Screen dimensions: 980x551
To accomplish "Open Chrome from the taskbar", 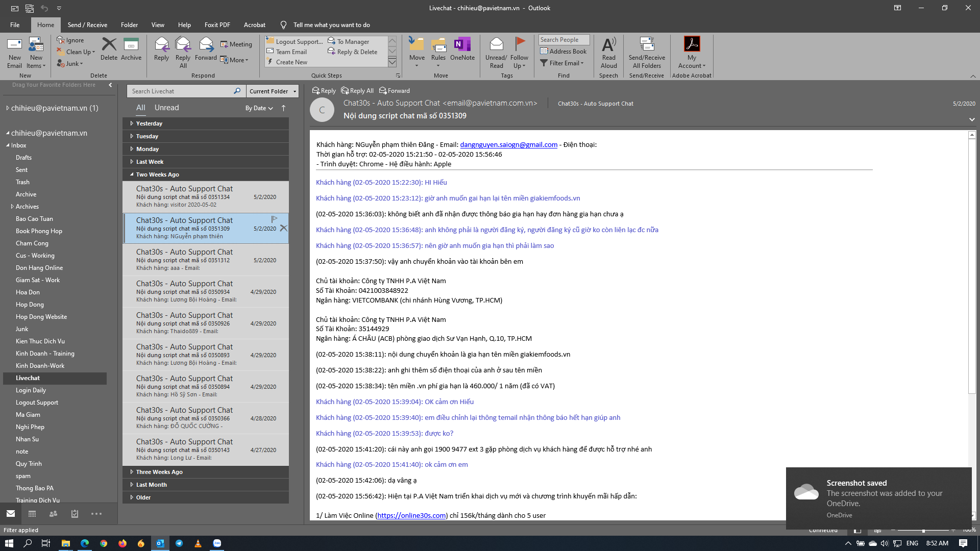I will coord(104,543).
